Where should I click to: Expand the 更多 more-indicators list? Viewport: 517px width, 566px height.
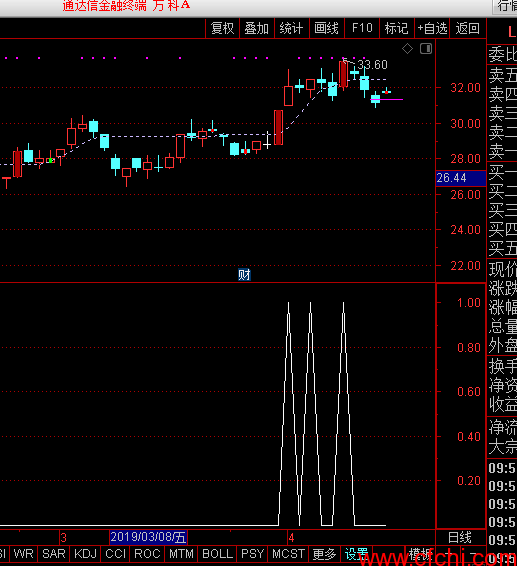coord(324,553)
